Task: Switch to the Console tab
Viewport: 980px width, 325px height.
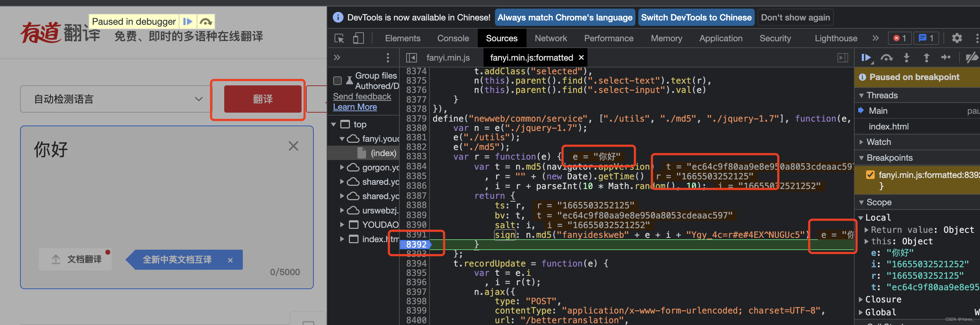Action: tap(453, 38)
